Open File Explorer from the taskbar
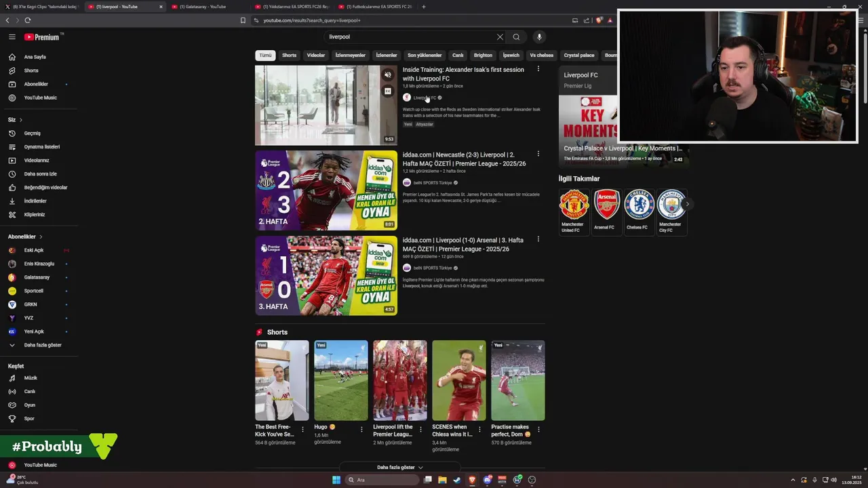 [x=442, y=480]
